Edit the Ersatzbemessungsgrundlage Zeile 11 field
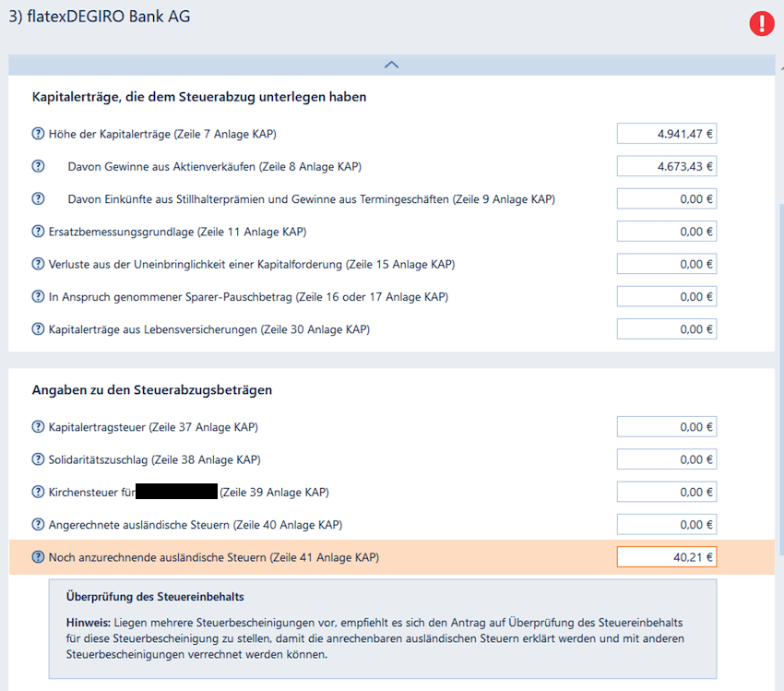This screenshot has width=784, height=691. pos(667,231)
